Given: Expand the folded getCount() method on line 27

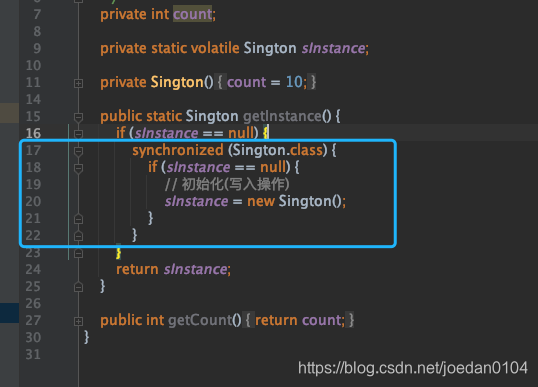Looking at the screenshot, I should tap(78, 321).
